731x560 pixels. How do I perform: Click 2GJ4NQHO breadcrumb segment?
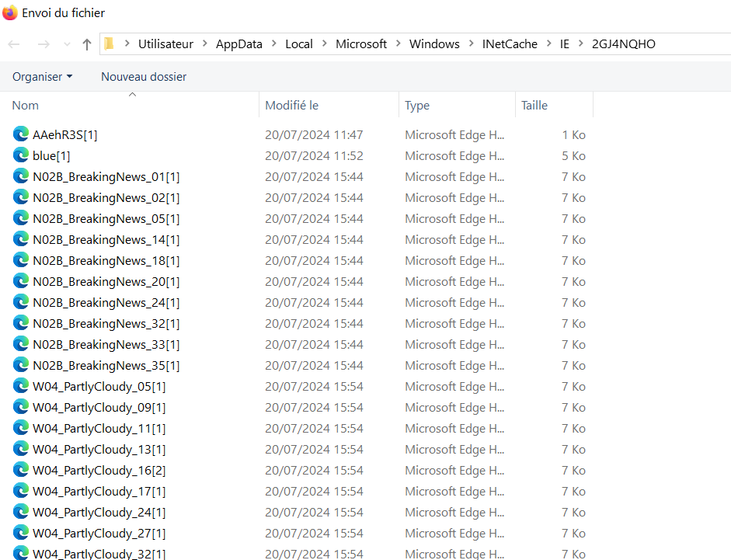pyautogui.click(x=623, y=43)
